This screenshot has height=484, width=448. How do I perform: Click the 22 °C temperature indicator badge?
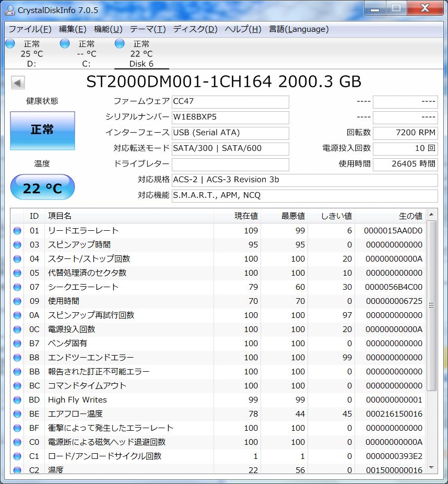coord(42,187)
